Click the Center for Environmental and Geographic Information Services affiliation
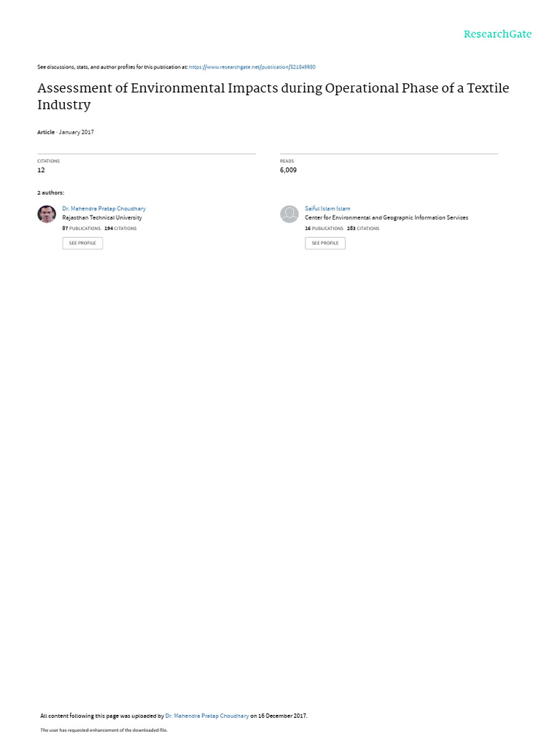The image size is (560, 747). coord(386,217)
